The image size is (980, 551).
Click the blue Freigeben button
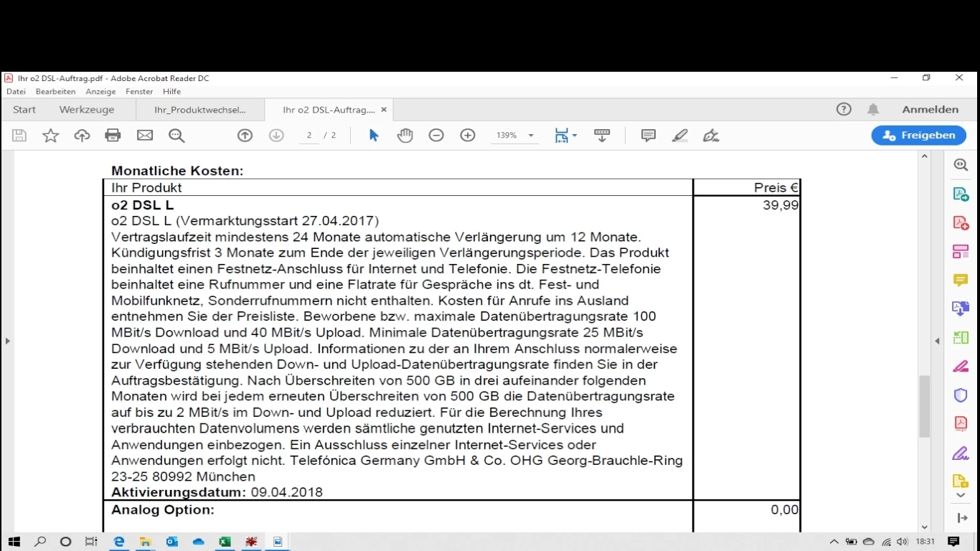pyautogui.click(x=919, y=135)
